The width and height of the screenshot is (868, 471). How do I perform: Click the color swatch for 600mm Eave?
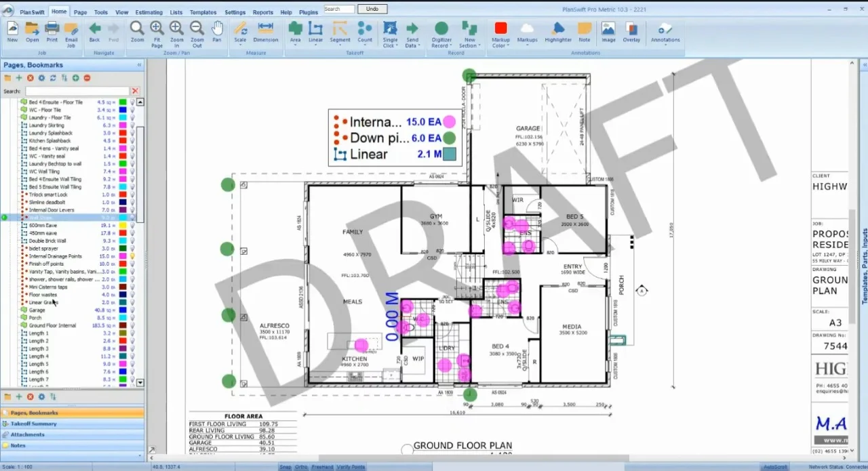point(123,226)
